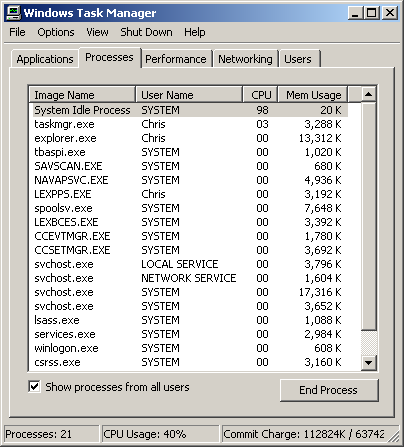Viewport: 404px width, 447px height.
Task: Click the Task Manager title bar icon
Action: 13,13
